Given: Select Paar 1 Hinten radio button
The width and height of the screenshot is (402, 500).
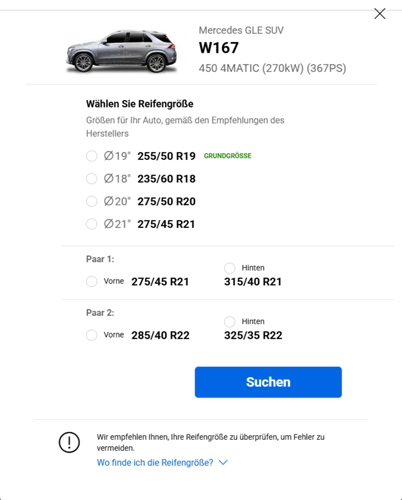Looking at the screenshot, I should pos(230,268).
